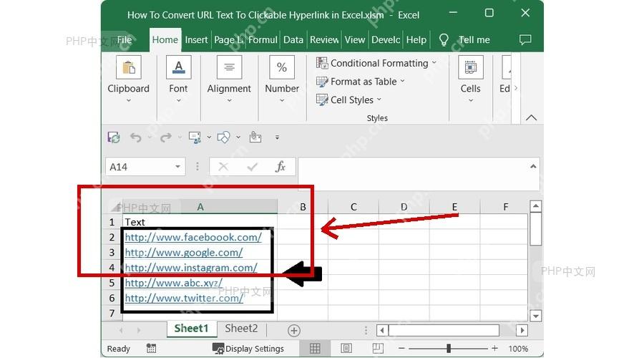644x358 pixels.
Task: Select the Sheet1 tab
Action: point(191,329)
